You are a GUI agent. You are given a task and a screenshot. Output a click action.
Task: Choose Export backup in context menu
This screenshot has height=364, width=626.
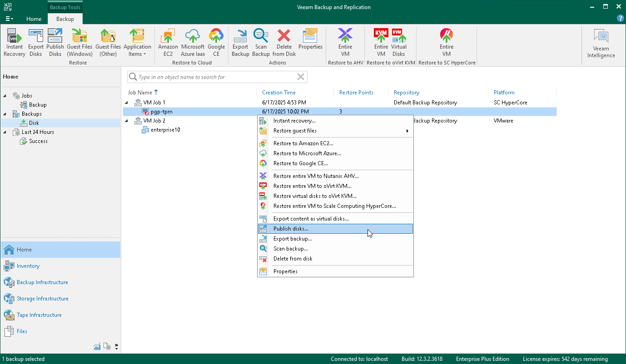click(x=335, y=239)
